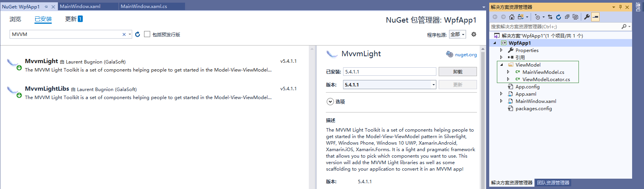Close the NuGet: WpfApp1 tab
The height and width of the screenshot is (189, 644).
pyautogui.click(x=53, y=7)
